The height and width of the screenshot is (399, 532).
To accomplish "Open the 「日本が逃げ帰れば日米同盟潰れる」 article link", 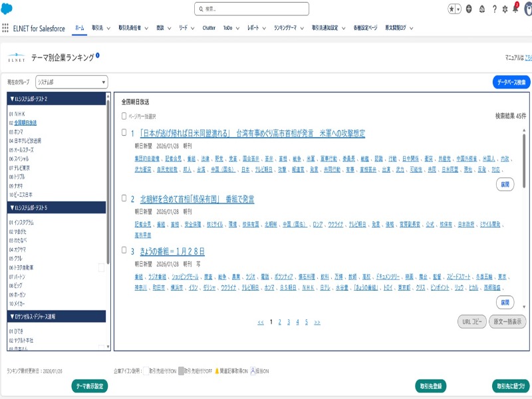I will click(253, 134).
